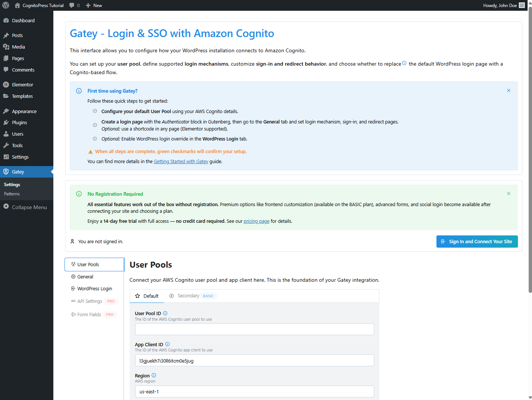The image size is (532, 400).
Task: Click the WordPress logo in admin bar
Action: 6,5
